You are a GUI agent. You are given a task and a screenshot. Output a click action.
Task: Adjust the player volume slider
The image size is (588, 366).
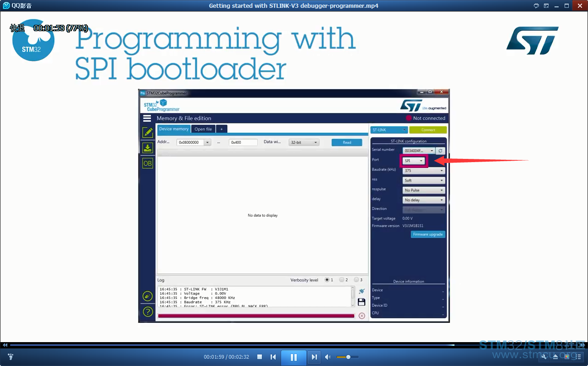pyautogui.click(x=347, y=357)
